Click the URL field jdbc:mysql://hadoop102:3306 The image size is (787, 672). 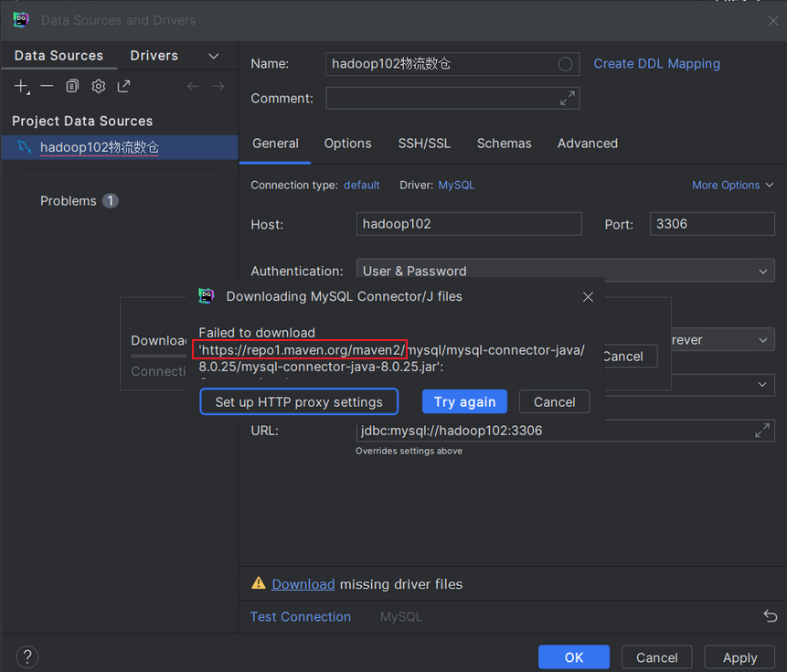click(565, 431)
